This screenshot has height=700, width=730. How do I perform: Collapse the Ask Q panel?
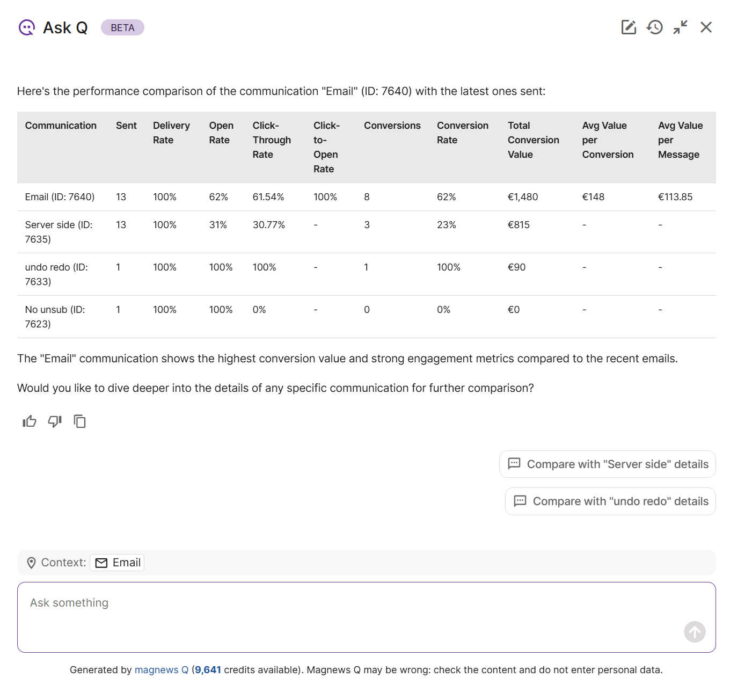point(680,27)
